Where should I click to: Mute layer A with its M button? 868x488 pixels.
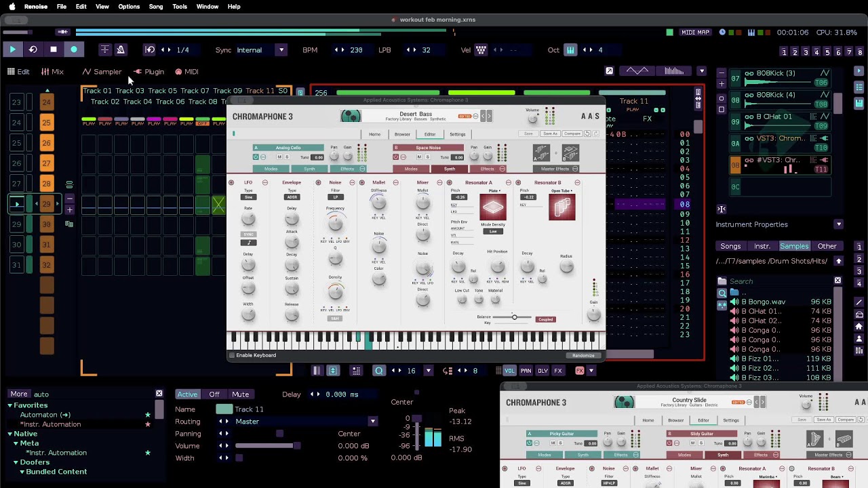(279, 157)
